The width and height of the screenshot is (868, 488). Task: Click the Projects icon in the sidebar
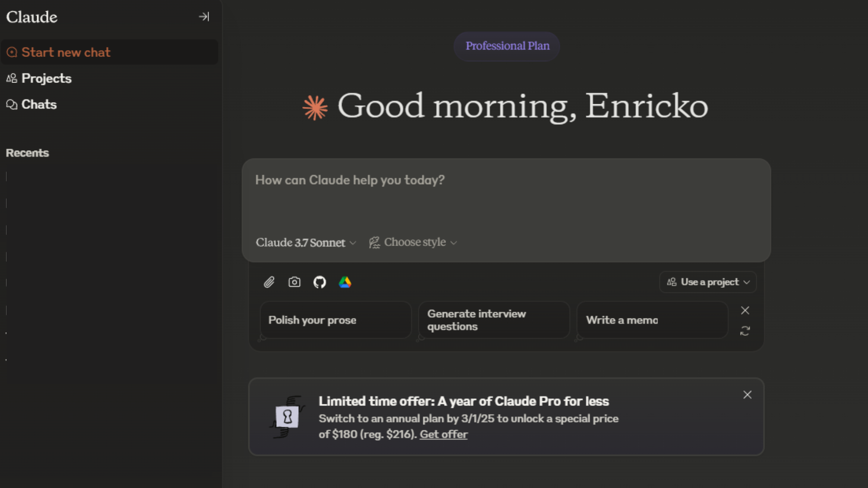[x=12, y=78]
